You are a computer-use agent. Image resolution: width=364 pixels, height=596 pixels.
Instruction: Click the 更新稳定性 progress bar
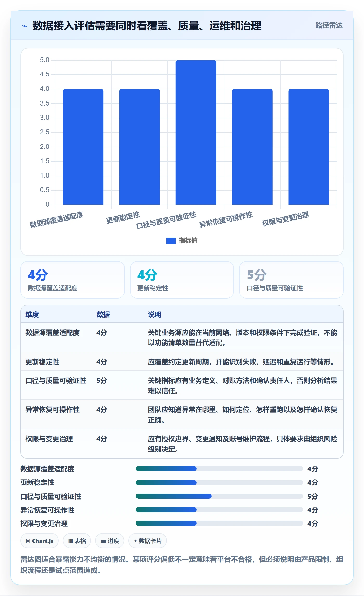click(219, 482)
